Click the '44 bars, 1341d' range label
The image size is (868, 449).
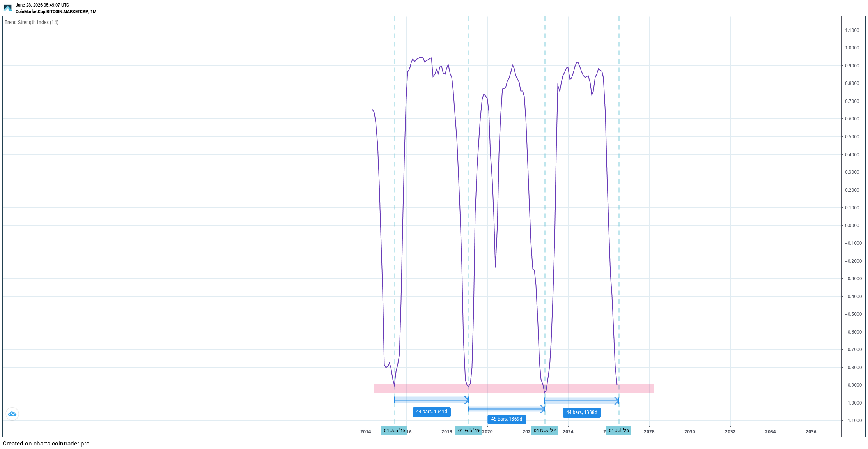(432, 412)
